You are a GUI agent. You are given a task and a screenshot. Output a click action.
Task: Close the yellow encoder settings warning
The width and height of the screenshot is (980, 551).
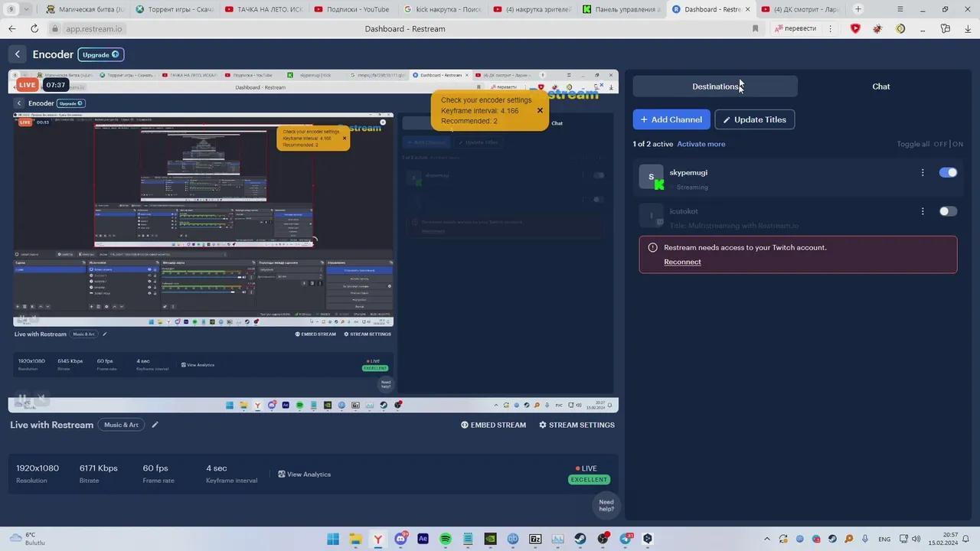click(x=540, y=110)
